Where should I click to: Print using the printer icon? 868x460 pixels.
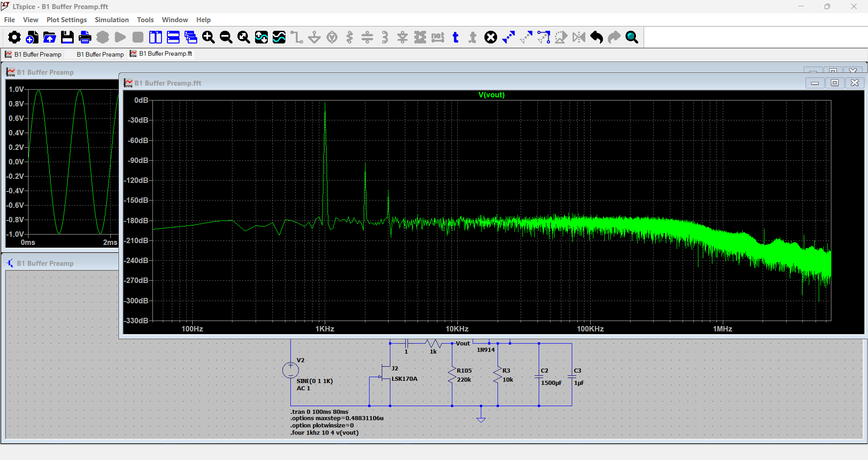click(85, 37)
